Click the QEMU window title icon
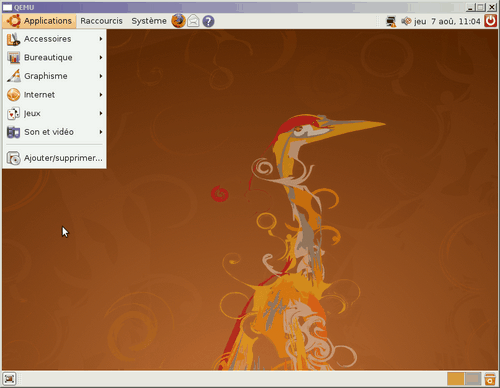 [x=7, y=7]
